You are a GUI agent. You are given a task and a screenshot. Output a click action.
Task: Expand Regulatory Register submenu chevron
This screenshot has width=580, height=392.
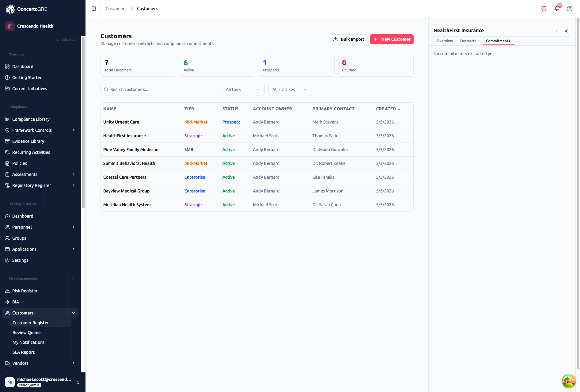[74, 185]
